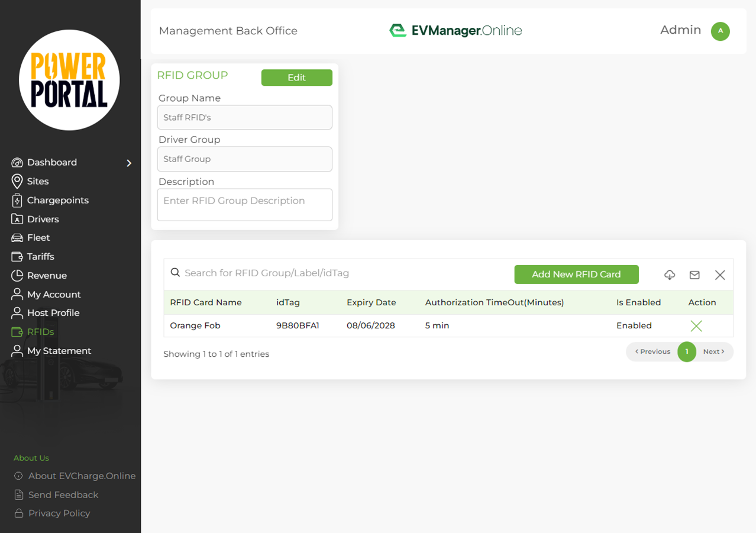Click the cloud download icon above the table
Screen dimensions: 756x533
click(669, 274)
